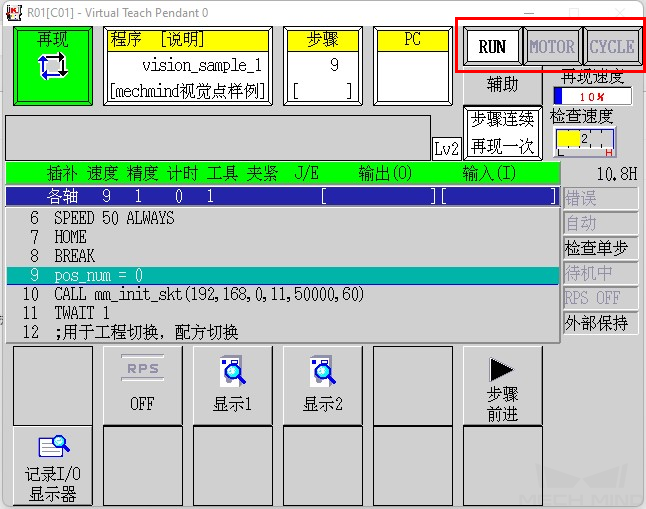Click the 精度 accuracy column header

[143, 173]
